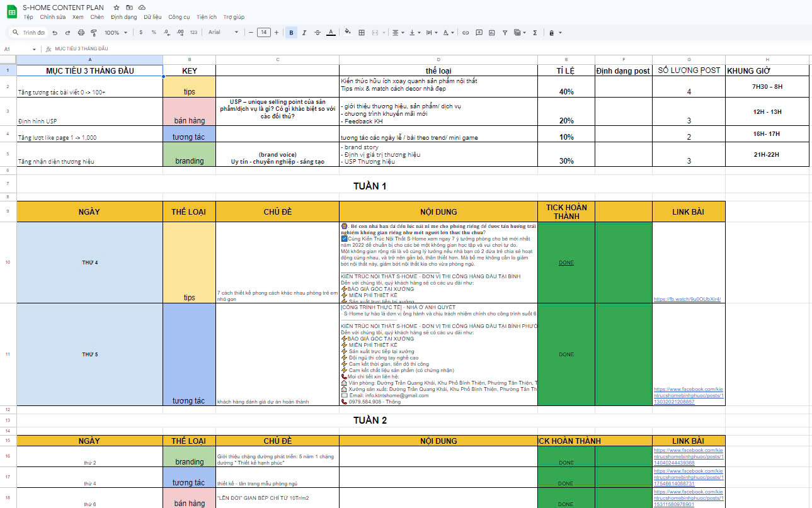Decrease font size with minus button
The width and height of the screenshot is (812, 508).
[x=251, y=32]
